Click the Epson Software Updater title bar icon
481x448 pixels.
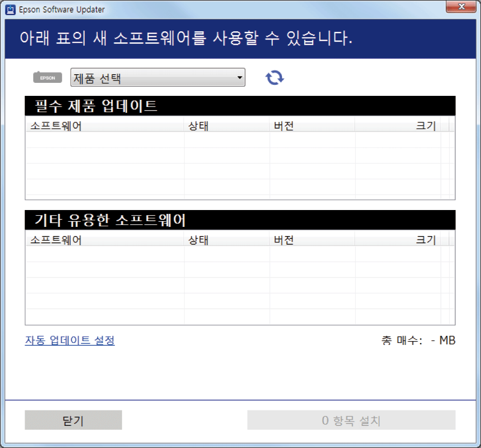10,9
